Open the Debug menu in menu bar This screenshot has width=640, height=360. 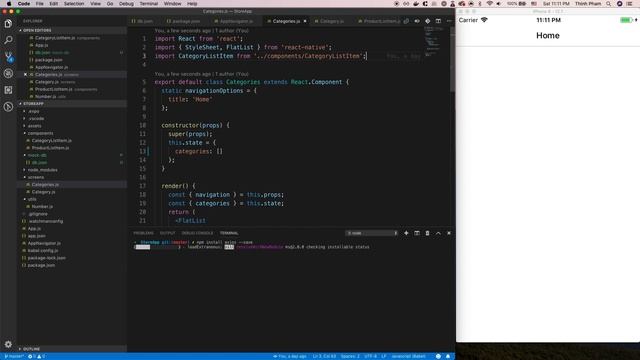[x=126, y=4]
